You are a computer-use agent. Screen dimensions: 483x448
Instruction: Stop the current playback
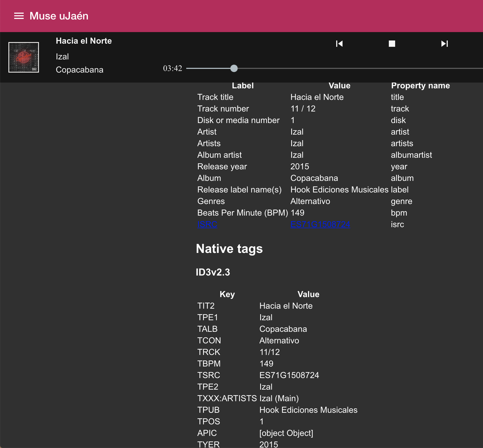[392, 44]
